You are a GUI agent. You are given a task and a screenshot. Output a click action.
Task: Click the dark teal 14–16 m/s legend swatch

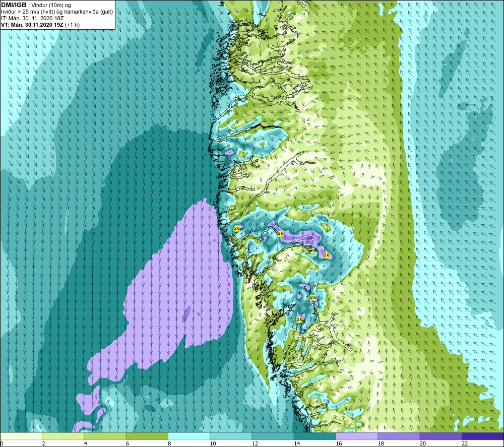point(315,436)
